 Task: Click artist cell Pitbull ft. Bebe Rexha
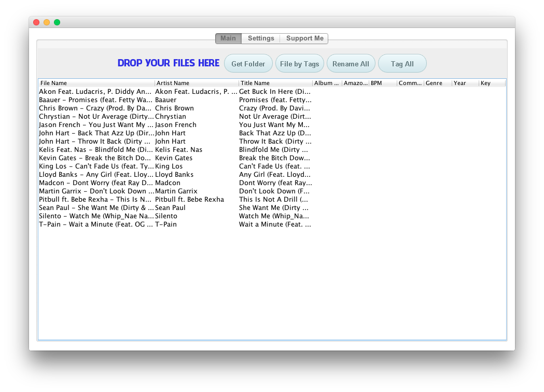tap(197, 200)
